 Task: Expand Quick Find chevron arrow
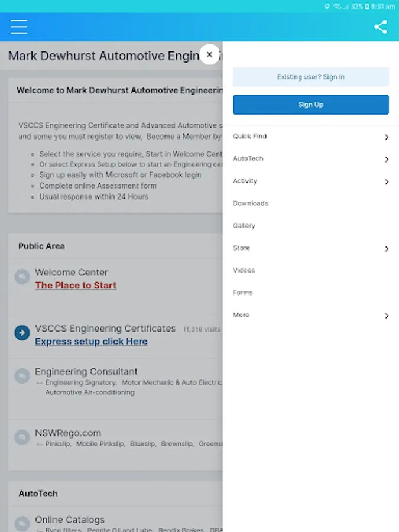point(387,137)
